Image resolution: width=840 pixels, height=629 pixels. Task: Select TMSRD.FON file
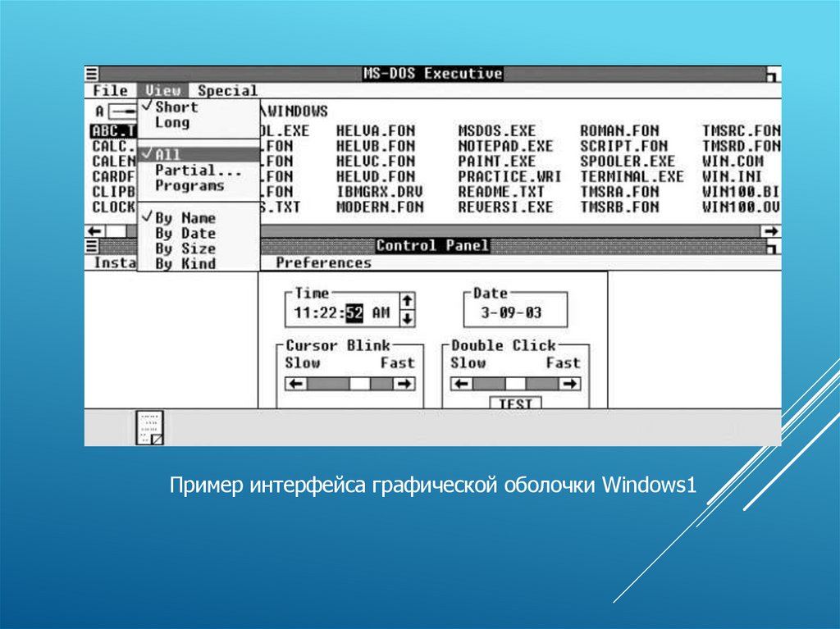(742, 146)
